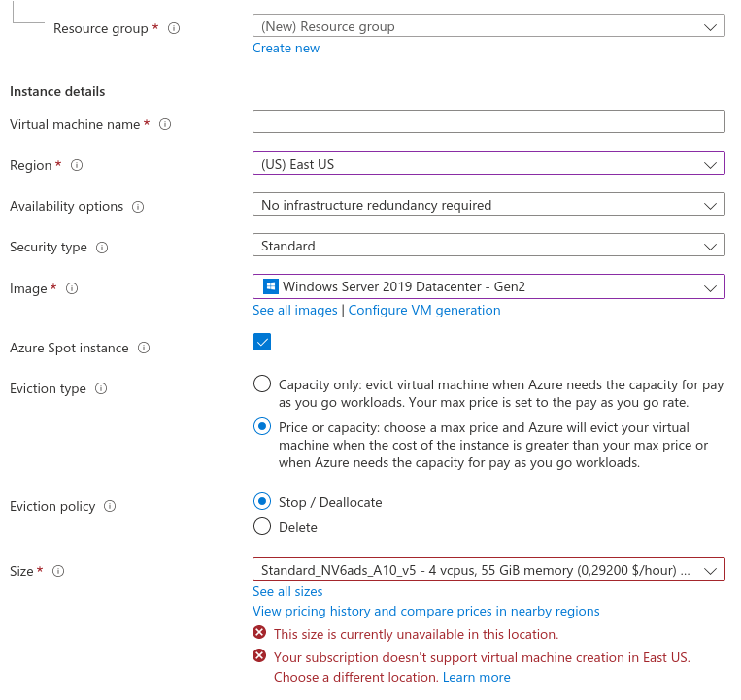Expand the Security type dropdown
The width and height of the screenshot is (741, 700).
click(x=488, y=245)
